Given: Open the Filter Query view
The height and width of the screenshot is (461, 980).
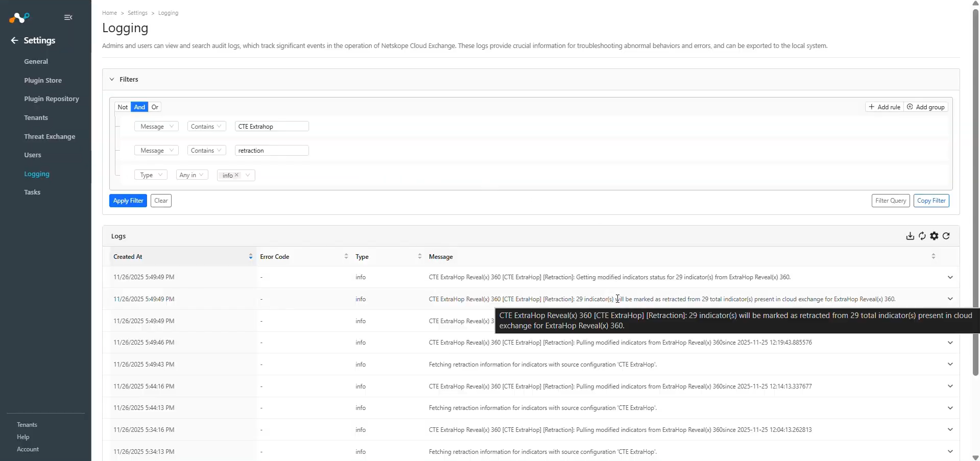Looking at the screenshot, I should (891, 201).
